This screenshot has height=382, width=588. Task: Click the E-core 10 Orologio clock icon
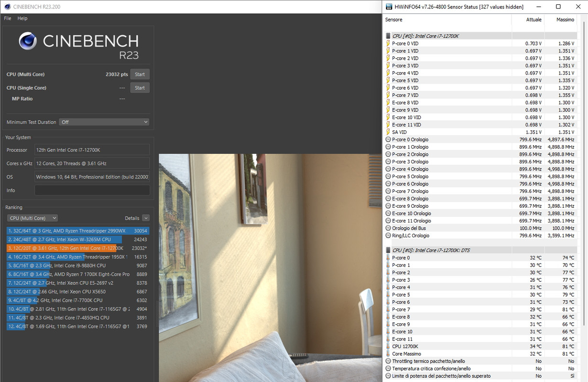pyautogui.click(x=388, y=213)
